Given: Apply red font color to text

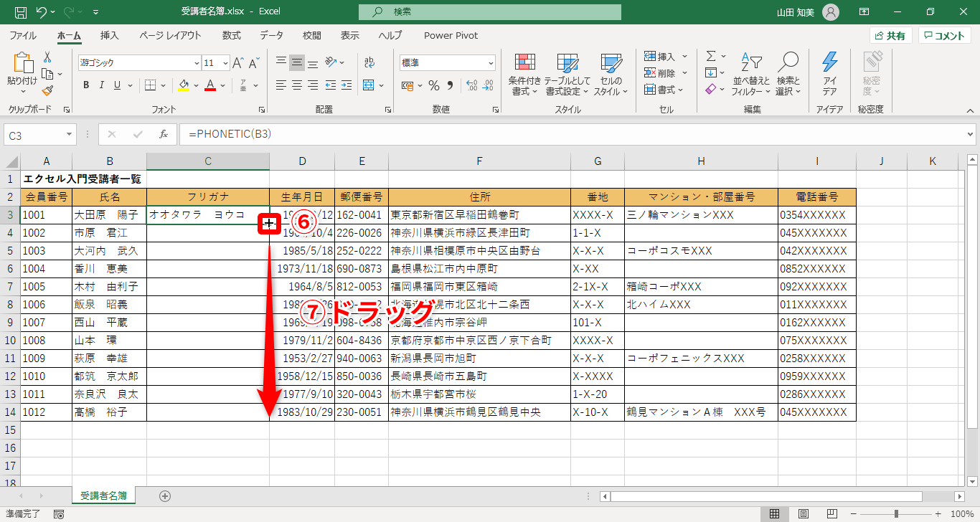Looking at the screenshot, I should pos(210,85).
